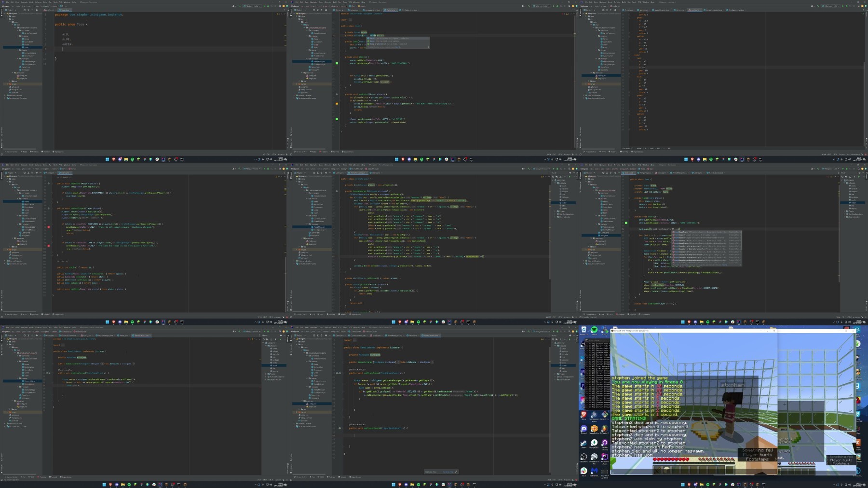
Task: Open GitHub Desktop icon on the desktop
Action: pos(605,443)
